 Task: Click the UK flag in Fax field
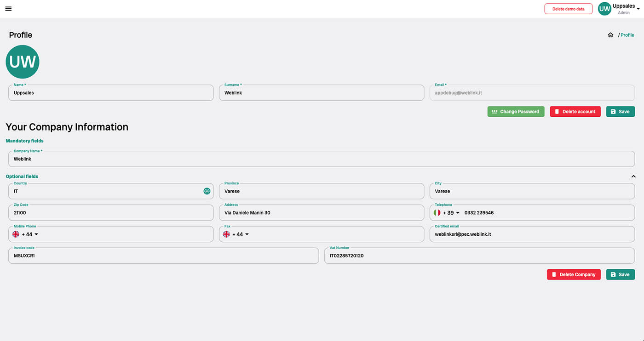pyautogui.click(x=226, y=234)
